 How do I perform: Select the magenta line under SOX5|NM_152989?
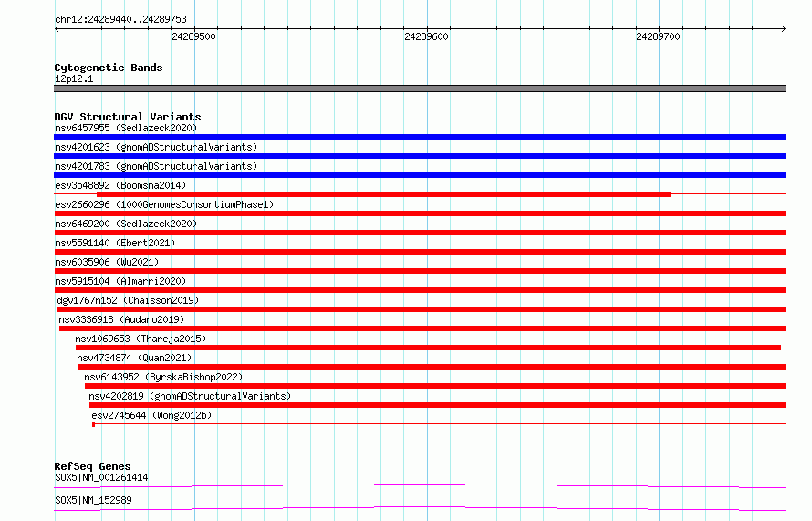420,508
